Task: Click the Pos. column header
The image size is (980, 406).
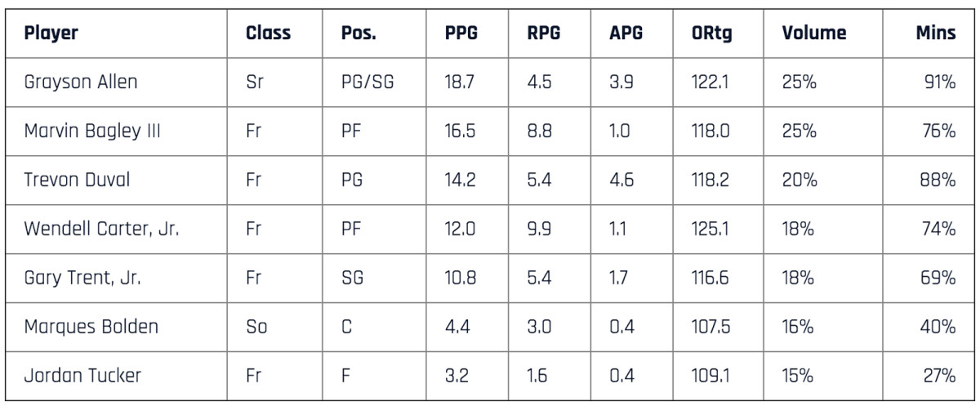Action: (359, 35)
